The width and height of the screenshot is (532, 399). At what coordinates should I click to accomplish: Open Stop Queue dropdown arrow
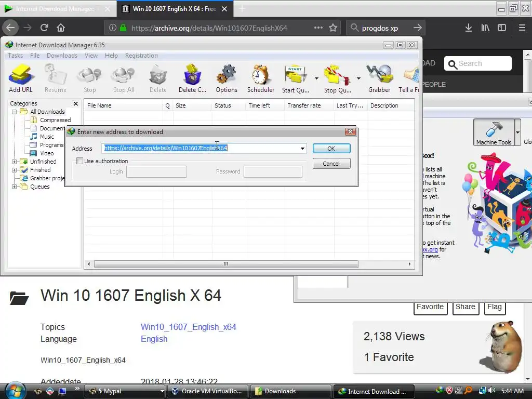(x=358, y=78)
